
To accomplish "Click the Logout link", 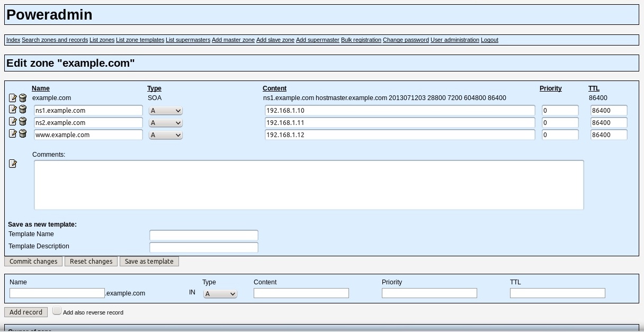I will 489,40.
